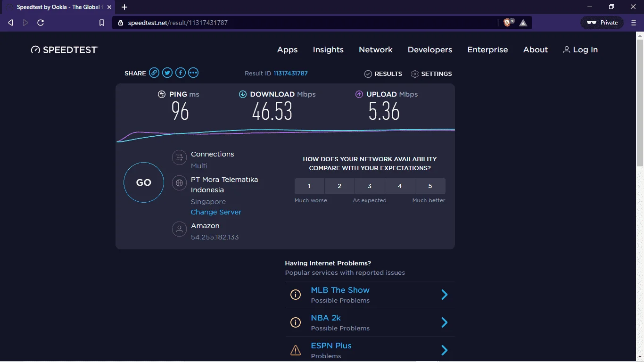Open Result ID 11317431787 link

coord(290,74)
